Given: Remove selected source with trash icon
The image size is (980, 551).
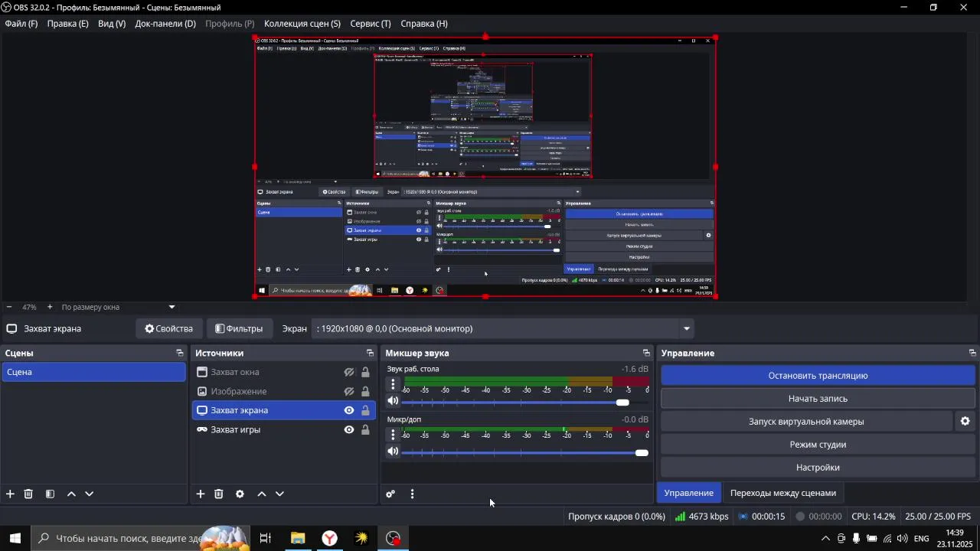Looking at the screenshot, I should point(218,494).
